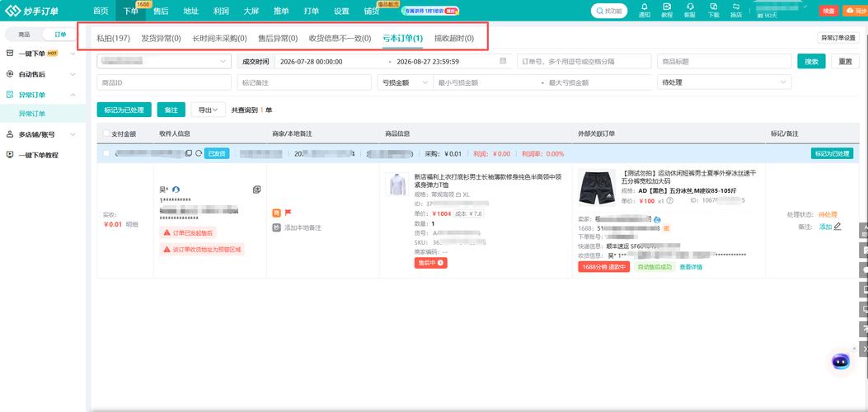
Task: Click the 换店 switch-store icon
Action: coord(735,7)
